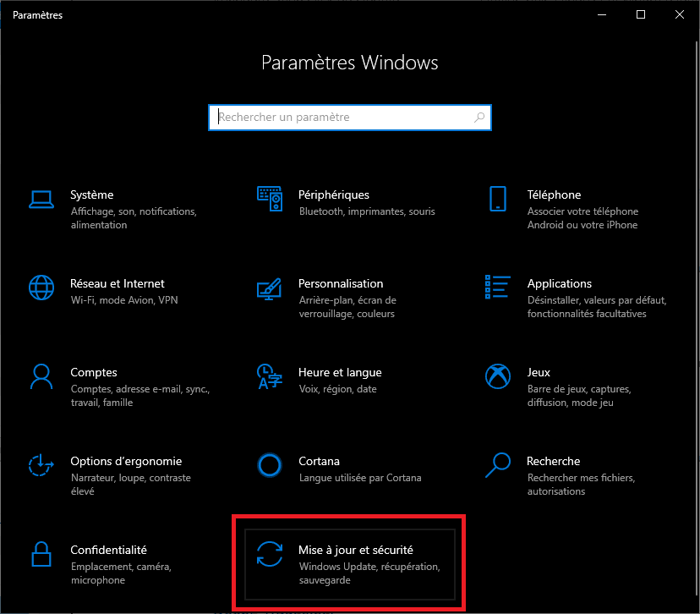Click the Système laptop icon

(x=41, y=200)
